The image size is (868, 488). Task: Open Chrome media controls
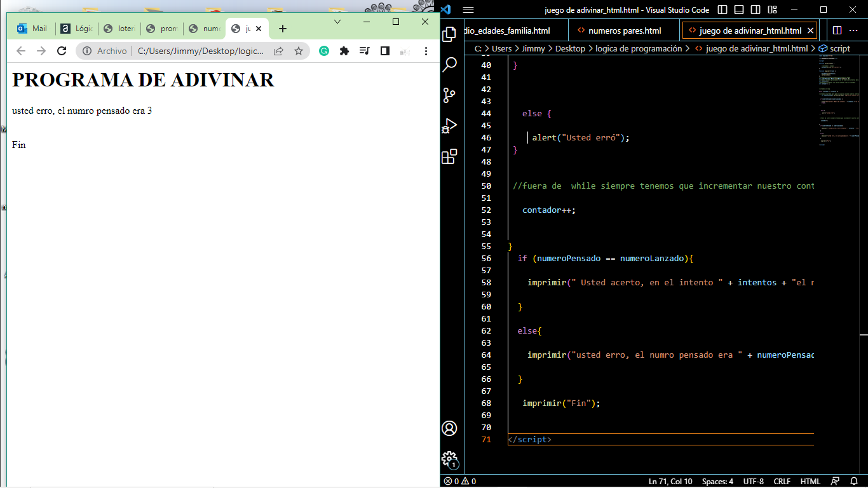(x=365, y=51)
